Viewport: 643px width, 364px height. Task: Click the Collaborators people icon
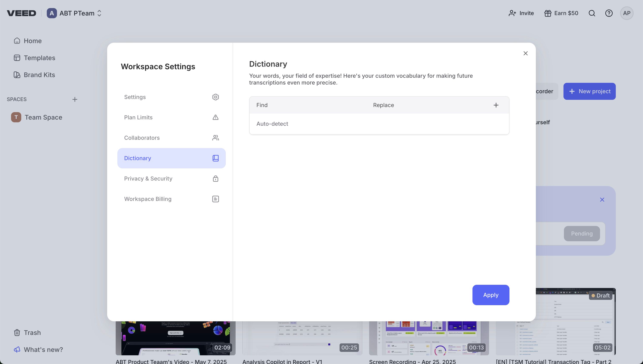click(215, 138)
